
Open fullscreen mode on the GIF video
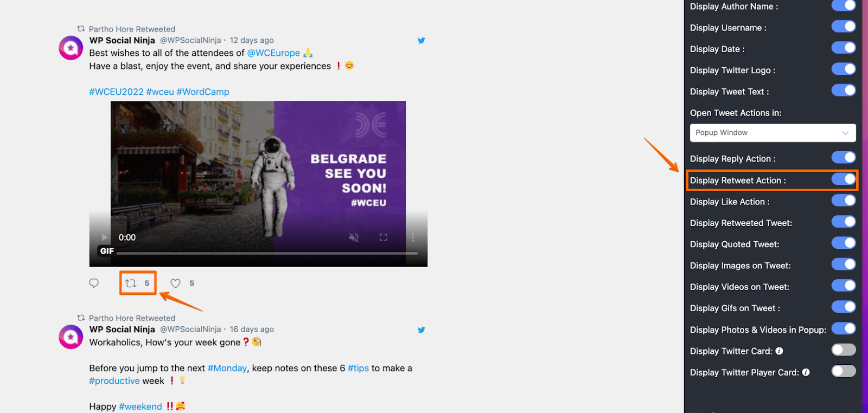[383, 237]
